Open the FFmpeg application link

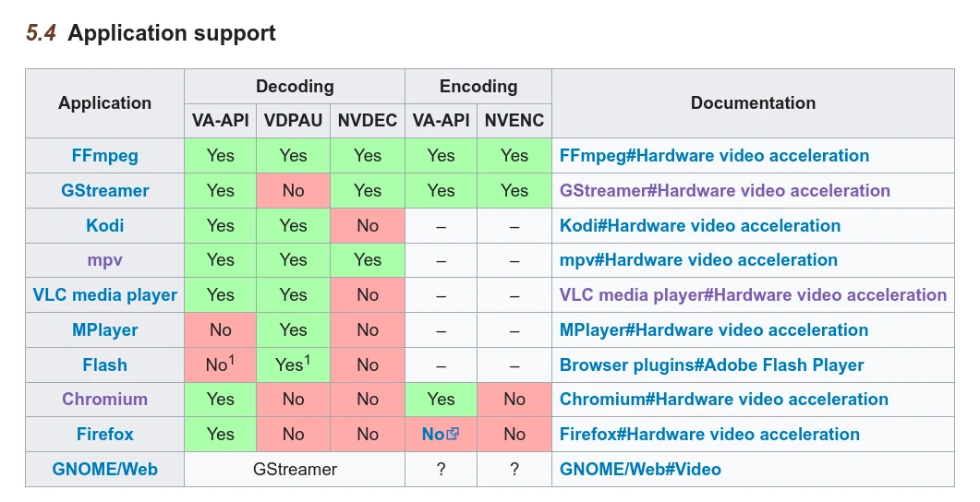pos(104,156)
